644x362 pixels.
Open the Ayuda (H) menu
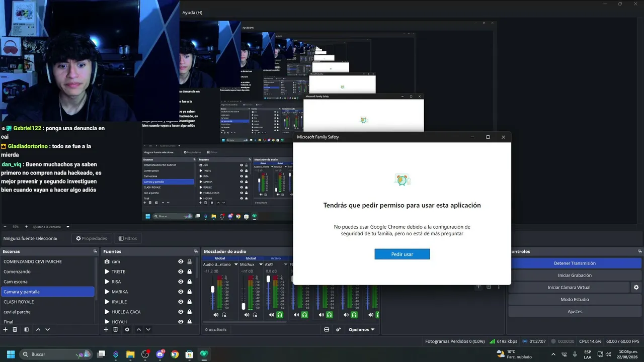[x=192, y=13]
